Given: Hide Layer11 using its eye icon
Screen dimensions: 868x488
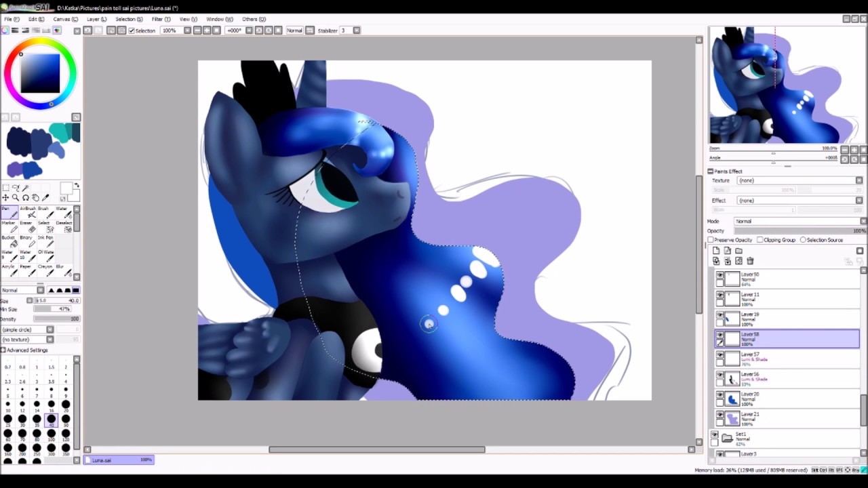Looking at the screenshot, I should point(719,295).
